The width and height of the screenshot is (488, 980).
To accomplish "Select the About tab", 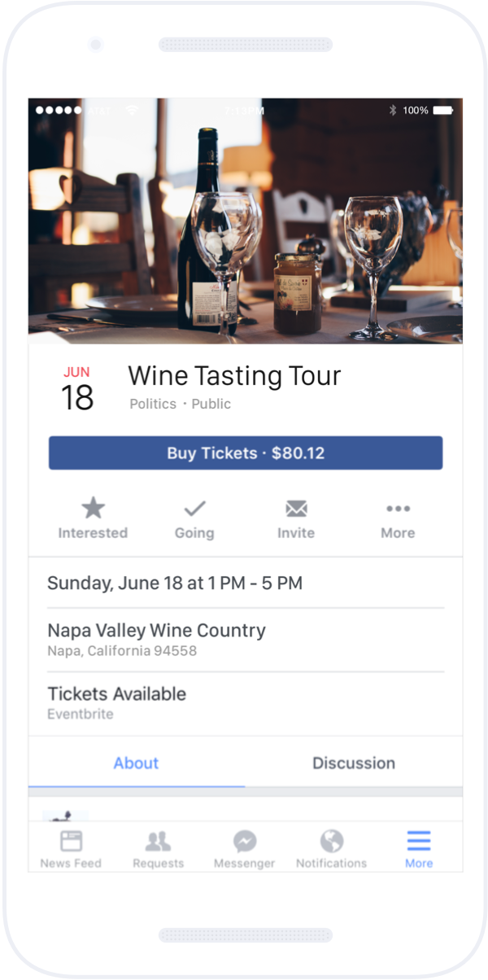I will pos(136,763).
